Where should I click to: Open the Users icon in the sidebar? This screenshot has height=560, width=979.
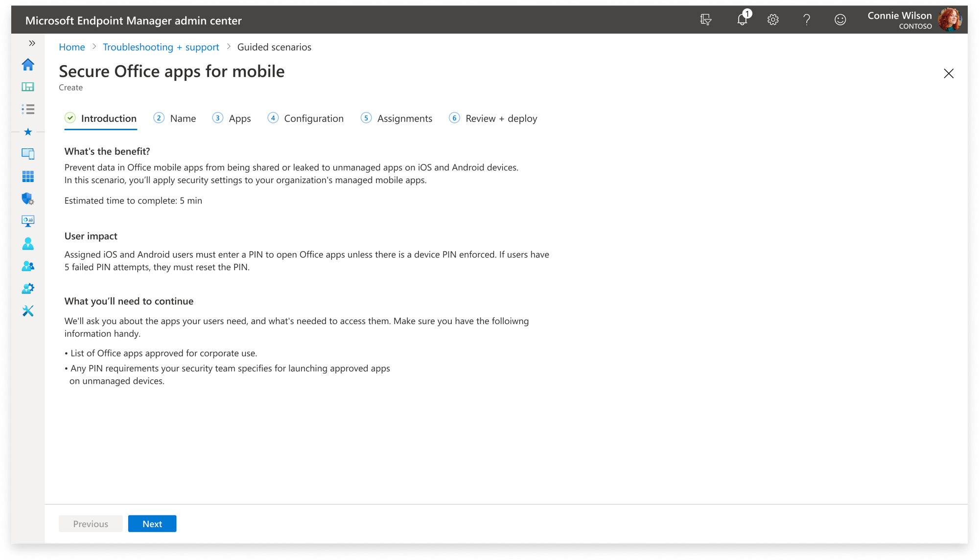(28, 244)
